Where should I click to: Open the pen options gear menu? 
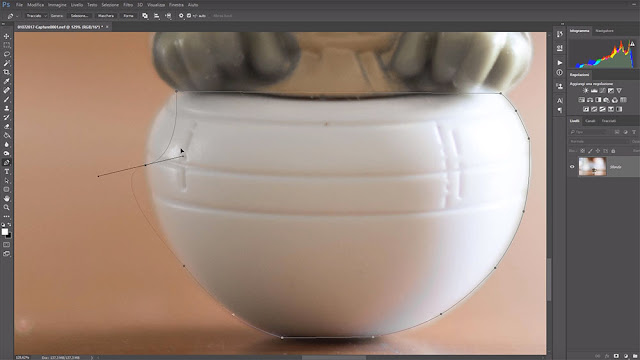pyautogui.click(x=181, y=16)
